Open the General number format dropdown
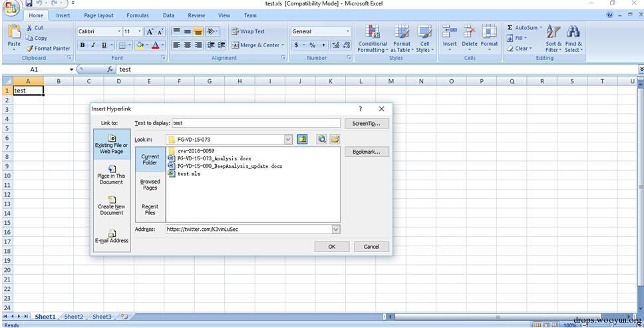This screenshot has height=328, width=644. (x=321, y=32)
